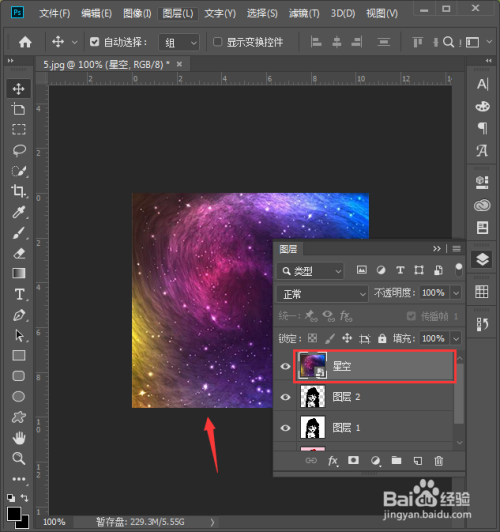Select the Custom Shape tool
Viewport: 500px width, 532px height.
pos(19,417)
